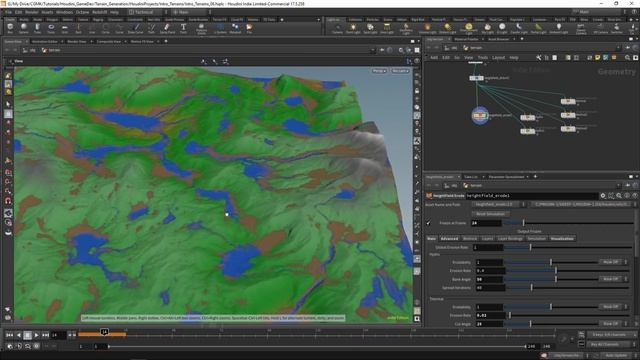Select the Tube shelf tool

pyautogui.click(x=37, y=28)
